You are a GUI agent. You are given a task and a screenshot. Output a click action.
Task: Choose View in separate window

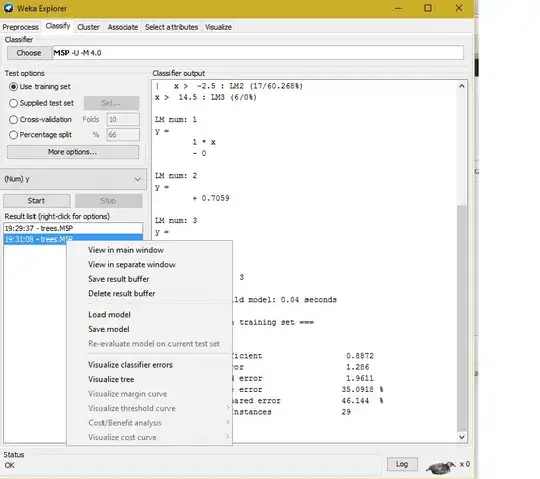tap(132, 264)
